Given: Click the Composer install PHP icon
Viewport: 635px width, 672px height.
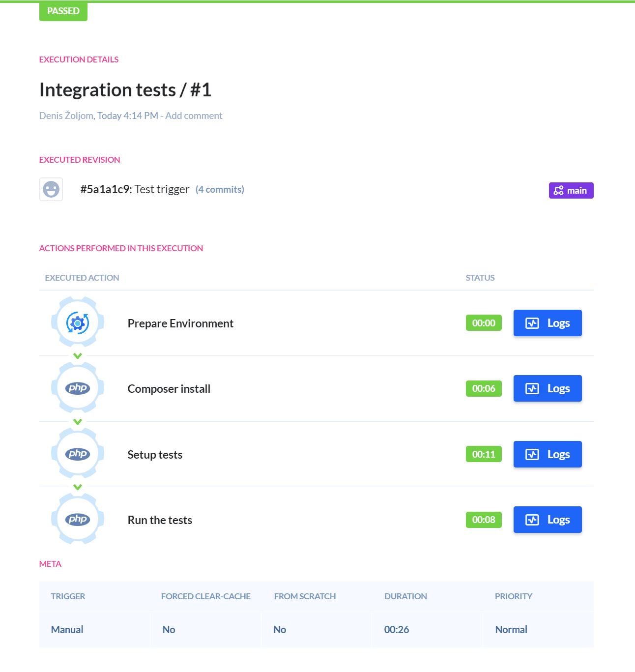Looking at the screenshot, I should coord(78,388).
